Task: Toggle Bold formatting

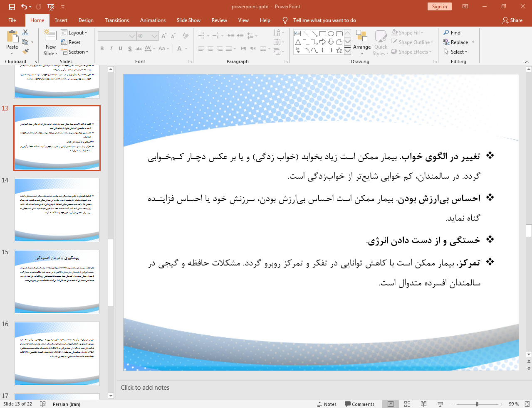Action: [x=102, y=49]
